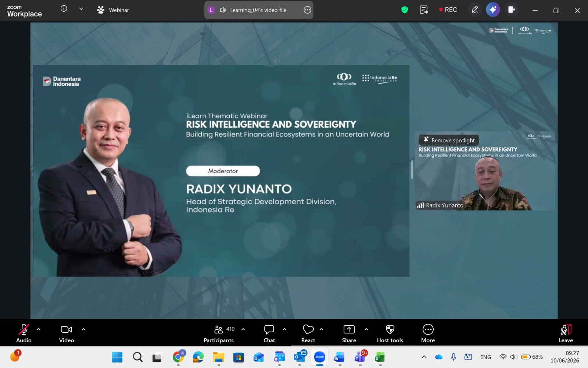Open Microsoft Store from the taskbar
This screenshot has width=588, height=368.
tap(239, 357)
